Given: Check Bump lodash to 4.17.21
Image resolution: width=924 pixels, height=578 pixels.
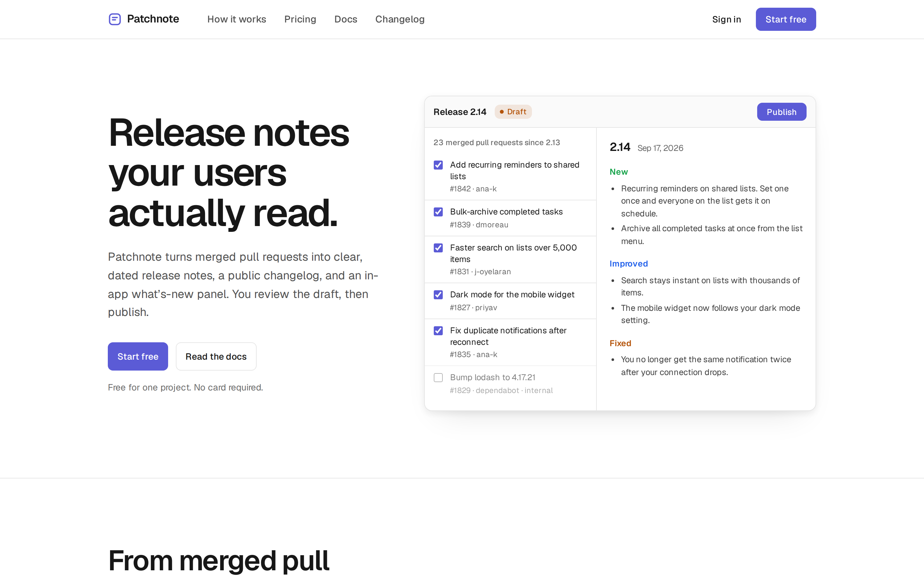Looking at the screenshot, I should click(438, 378).
